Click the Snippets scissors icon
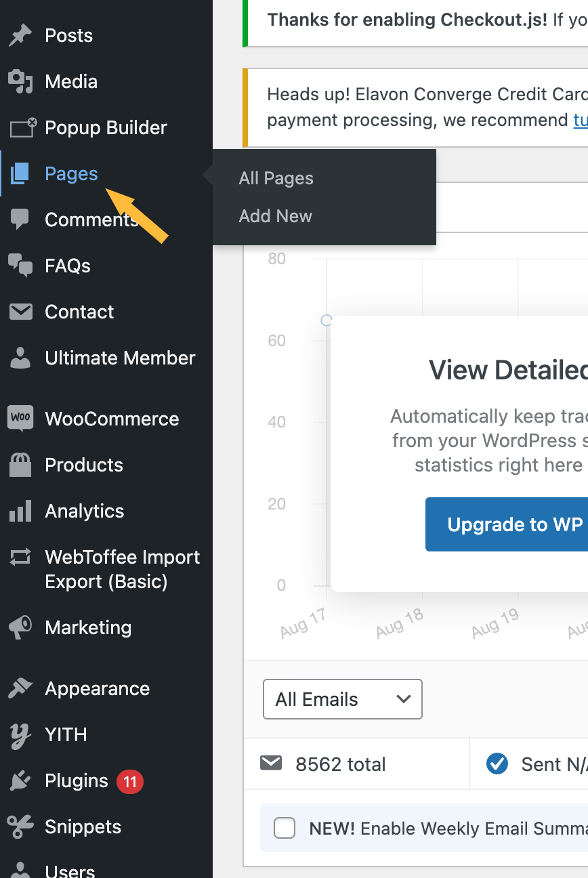Screen dimensions: 588x878 pos(20,827)
